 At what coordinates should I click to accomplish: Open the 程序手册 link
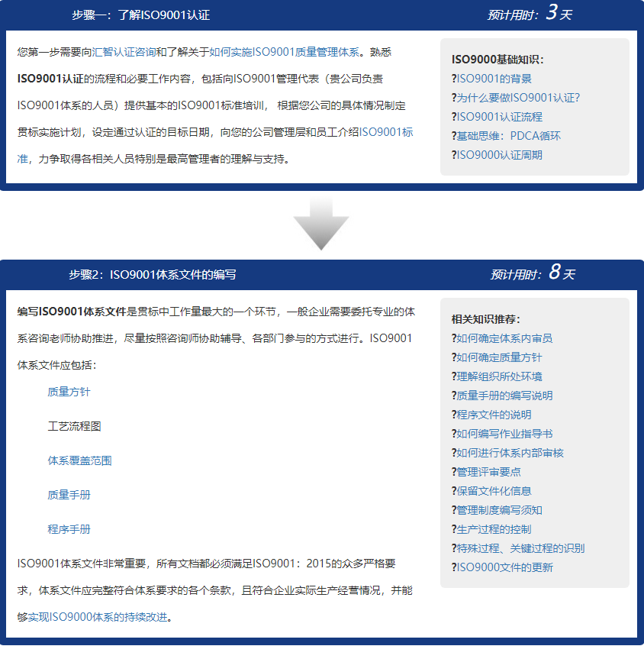click(69, 529)
